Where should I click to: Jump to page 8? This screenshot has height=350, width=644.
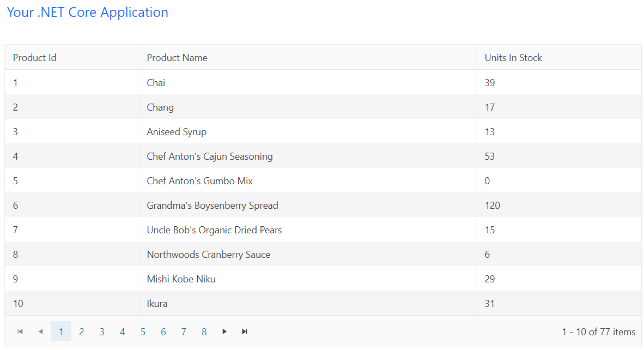click(204, 331)
